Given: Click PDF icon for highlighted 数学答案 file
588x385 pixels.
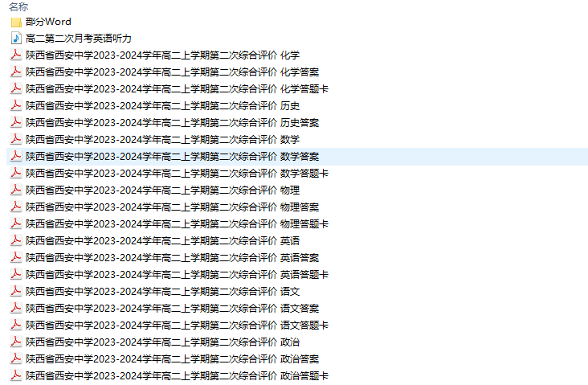Looking at the screenshot, I should tap(16, 157).
